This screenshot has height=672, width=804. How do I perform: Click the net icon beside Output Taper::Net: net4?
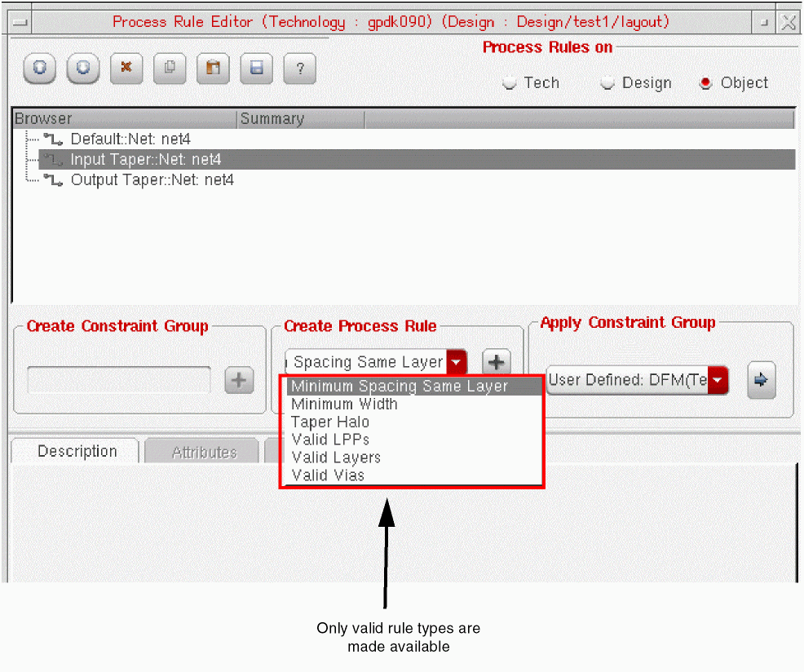(53, 180)
